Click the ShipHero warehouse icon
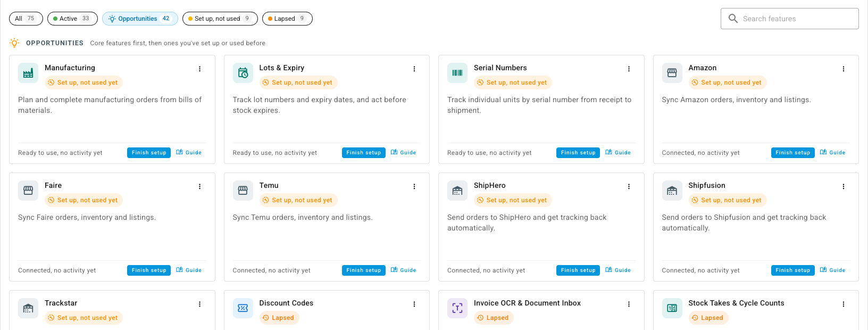The image size is (868, 330). coord(457,191)
